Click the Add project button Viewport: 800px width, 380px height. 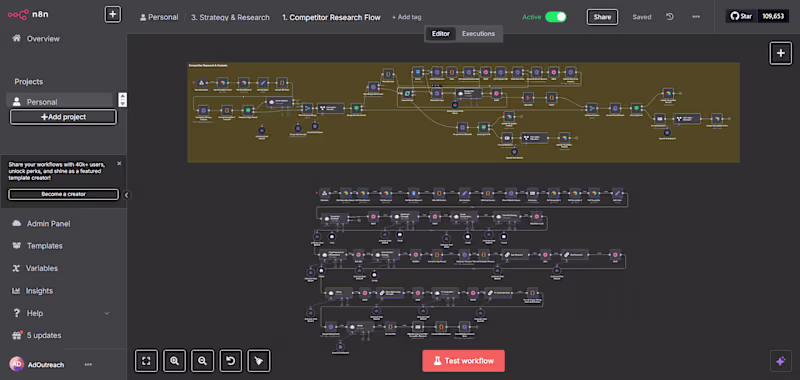coord(63,117)
